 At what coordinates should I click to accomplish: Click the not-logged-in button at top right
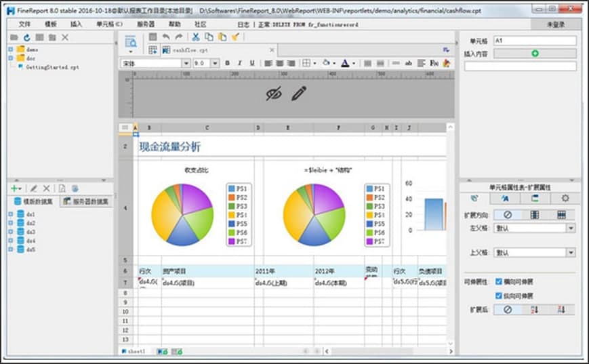(x=556, y=24)
